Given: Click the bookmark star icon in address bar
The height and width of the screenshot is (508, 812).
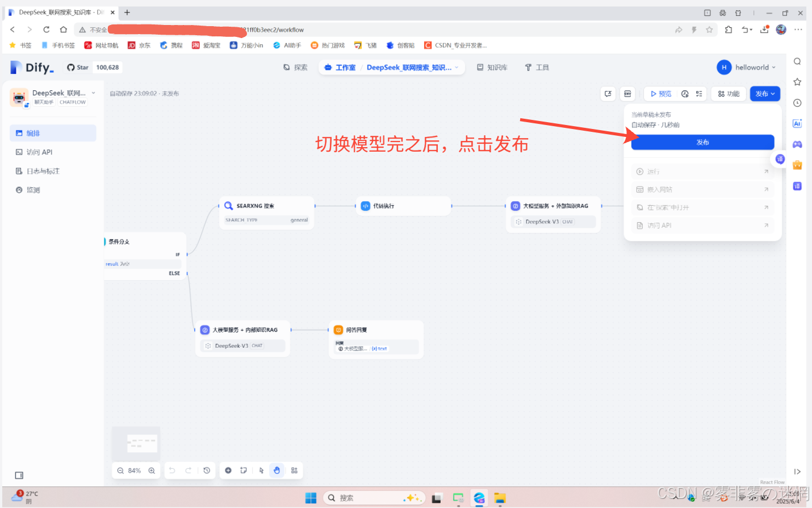Looking at the screenshot, I should pos(709,30).
